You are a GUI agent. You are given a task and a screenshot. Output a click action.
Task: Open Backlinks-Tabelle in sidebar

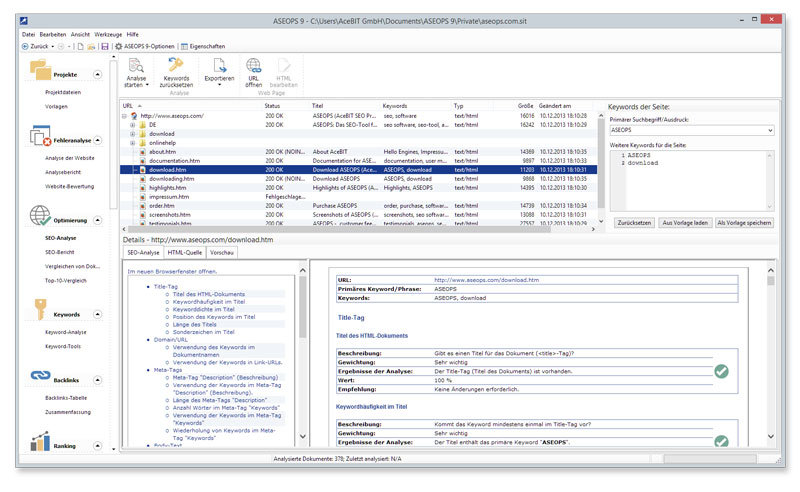click(x=66, y=398)
